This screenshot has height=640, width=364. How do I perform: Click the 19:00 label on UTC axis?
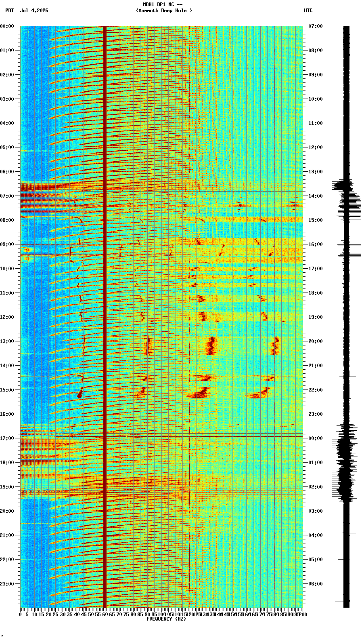pos(316,317)
